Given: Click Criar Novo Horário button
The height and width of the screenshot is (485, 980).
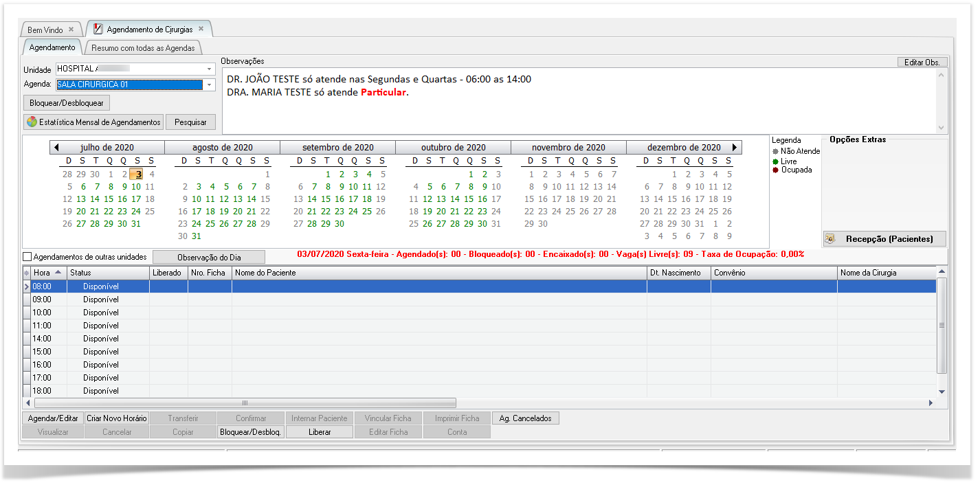Looking at the screenshot, I should [117, 418].
